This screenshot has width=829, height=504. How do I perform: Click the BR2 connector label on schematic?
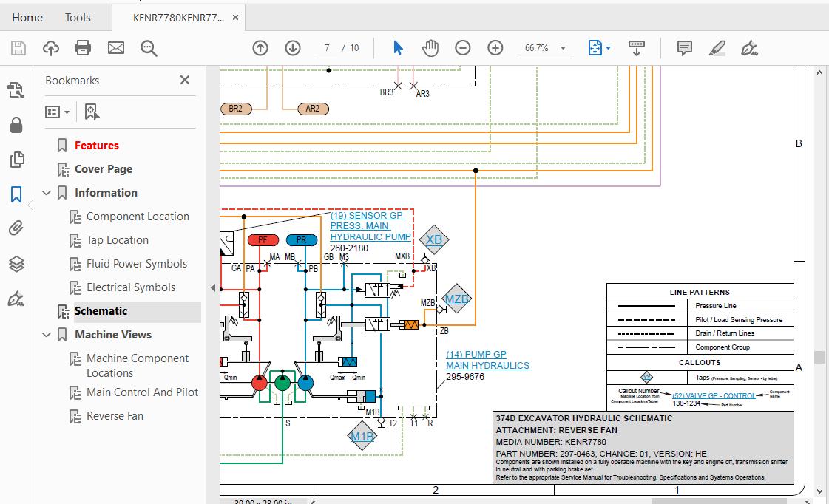[x=236, y=109]
